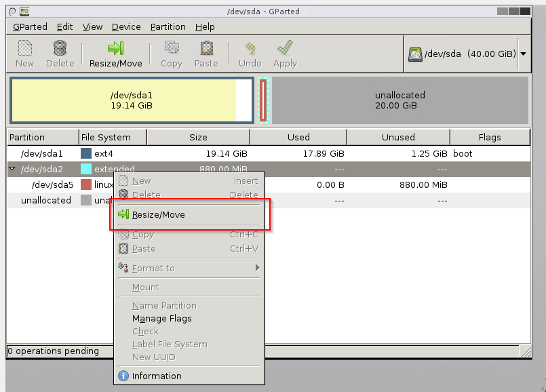
Task: Open the Help menu
Action: pos(205,27)
